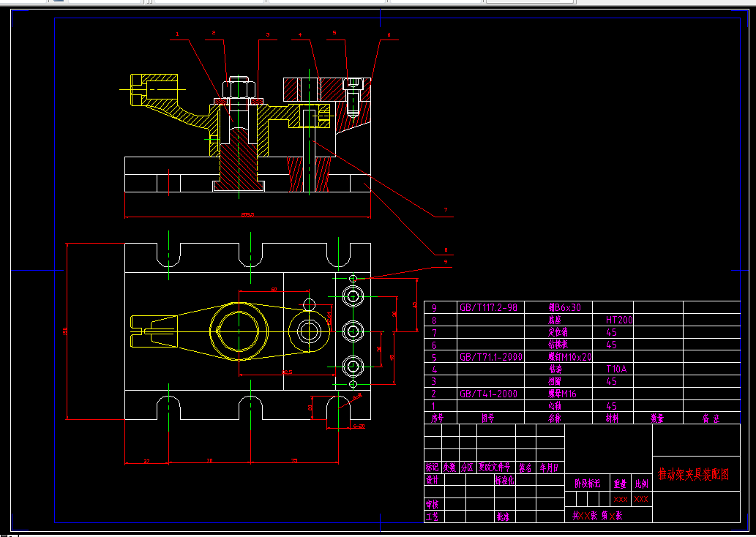Select the material T10A
The height and width of the screenshot is (537, 756).
[x=616, y=369]
